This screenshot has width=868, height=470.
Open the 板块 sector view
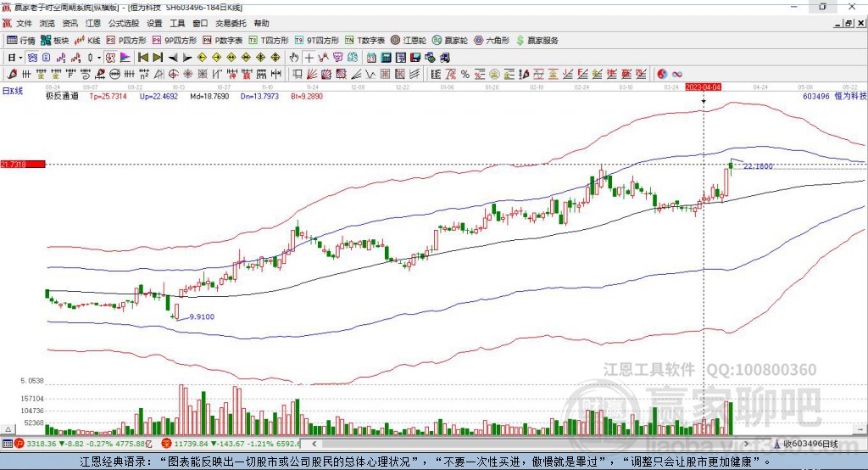[x=55, y=41]
